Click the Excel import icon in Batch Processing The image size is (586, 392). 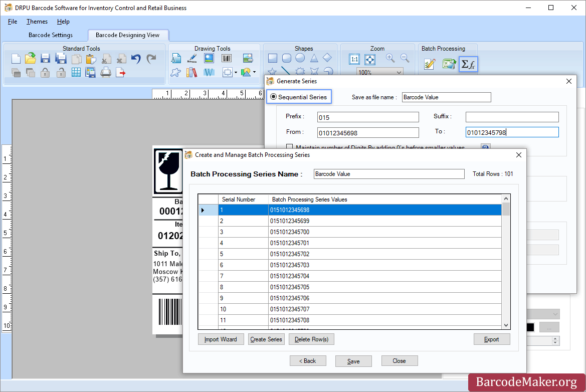point(449,64)
